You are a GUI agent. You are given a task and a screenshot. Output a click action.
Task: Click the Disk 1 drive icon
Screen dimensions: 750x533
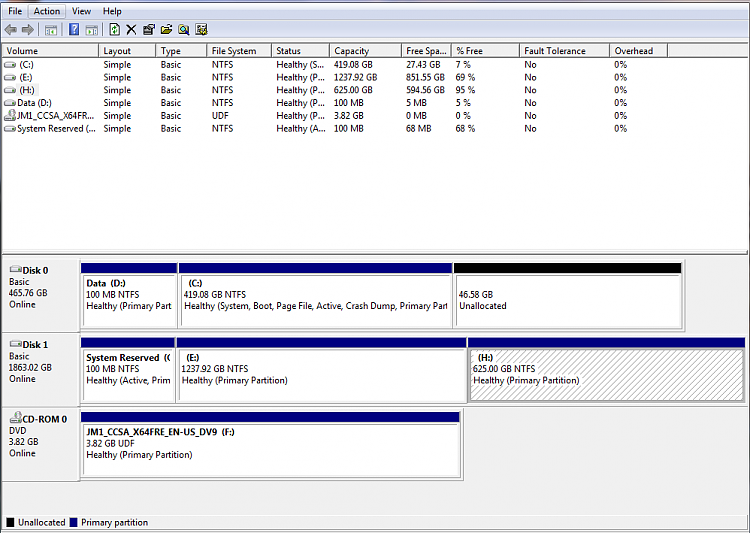[16, 344]
